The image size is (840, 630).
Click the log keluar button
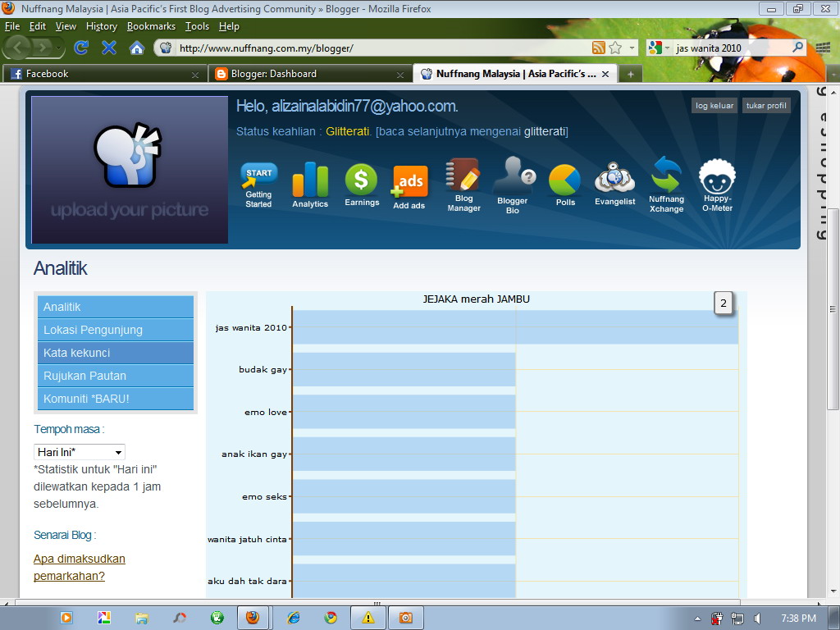(714, 106)
